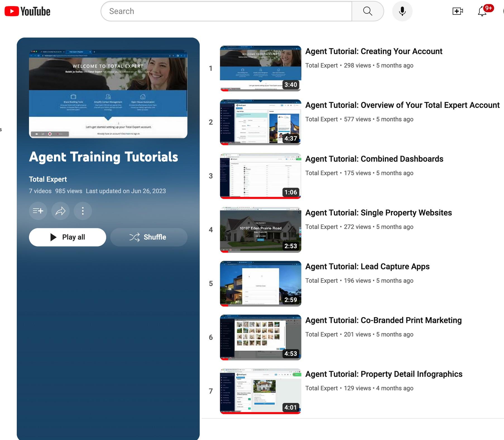Go to YouTube home via logo
The height and width of the screenshot is (440, 504).
[x=27, y=11]
